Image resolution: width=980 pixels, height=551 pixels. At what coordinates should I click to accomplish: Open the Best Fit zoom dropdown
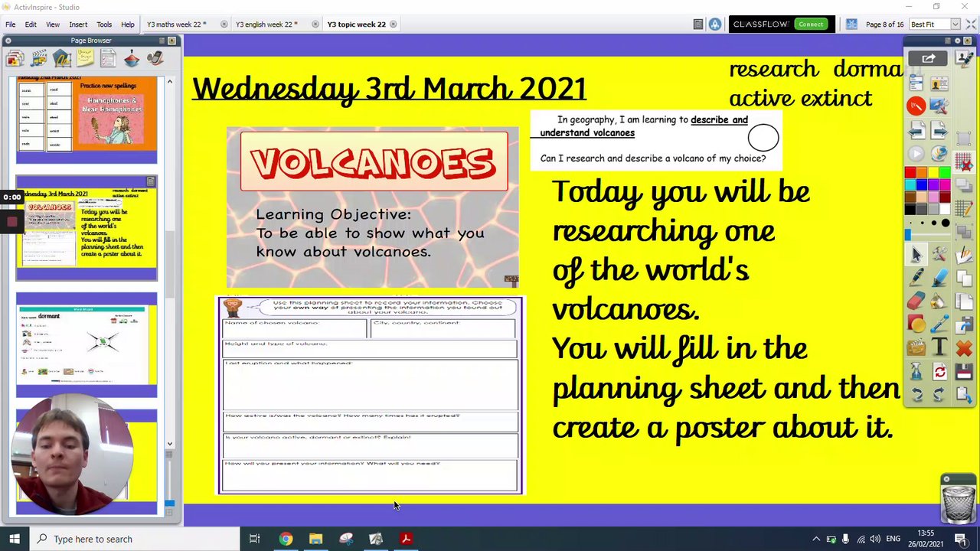955,24
